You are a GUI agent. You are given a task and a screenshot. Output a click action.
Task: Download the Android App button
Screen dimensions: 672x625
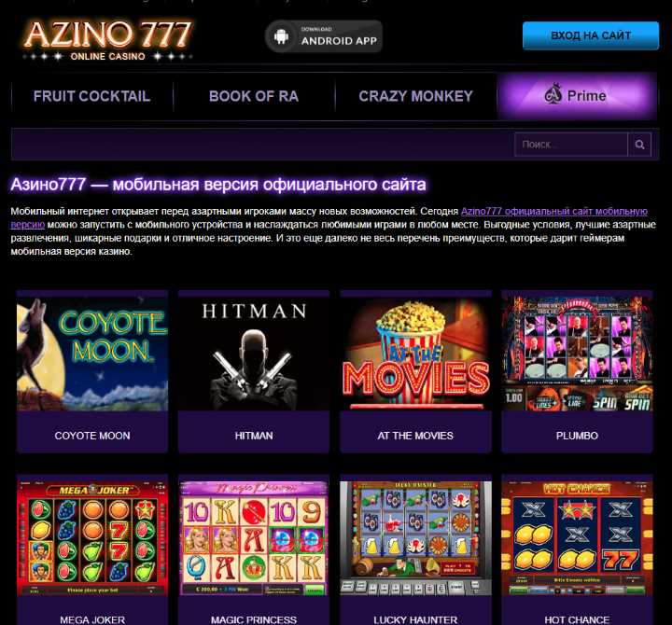324,36
